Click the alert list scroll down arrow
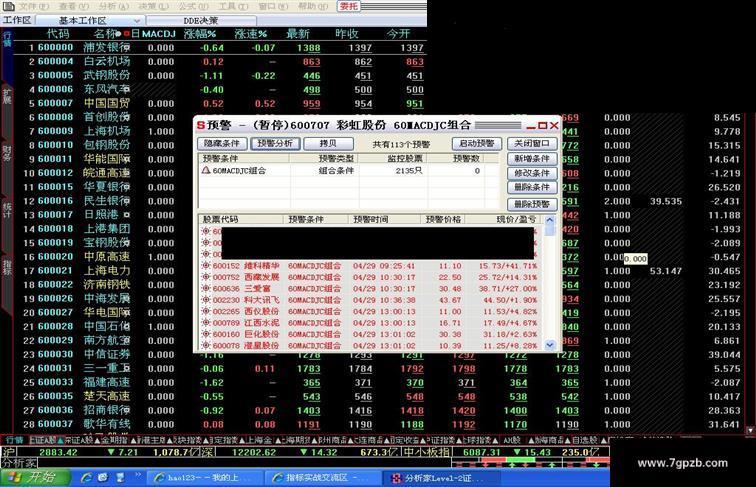The image size is (756, 487). [550, 345]
